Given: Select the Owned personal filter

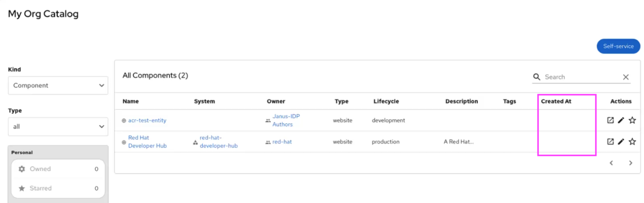Looking at the screenshot, I should [x=58, y=169].
